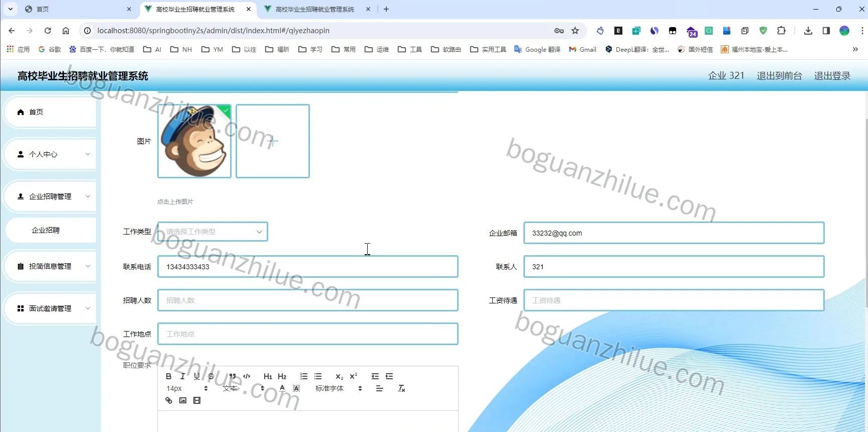Insert a bulleted list
Viewport: 868px width, 432px height.
click(x=318, y=376)
